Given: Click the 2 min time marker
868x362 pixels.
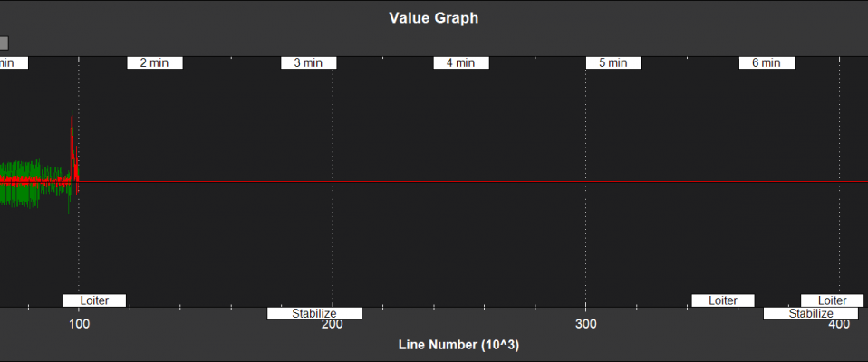Looking at the screenshot, I should [x=154, y=63].
